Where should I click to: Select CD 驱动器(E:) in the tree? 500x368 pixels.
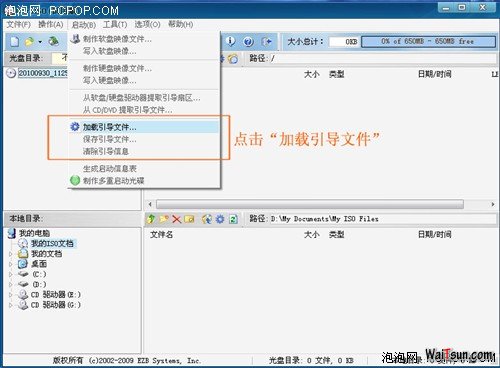56,295
